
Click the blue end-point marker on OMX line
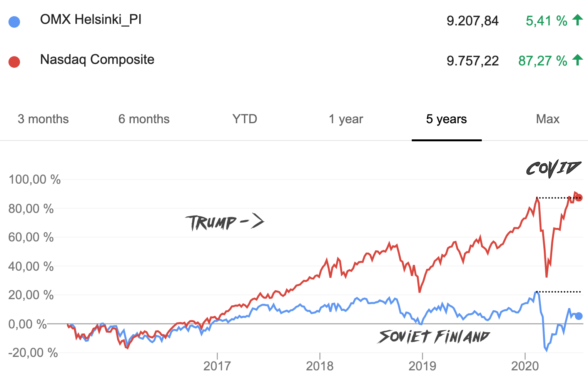(x=579, y=316)
